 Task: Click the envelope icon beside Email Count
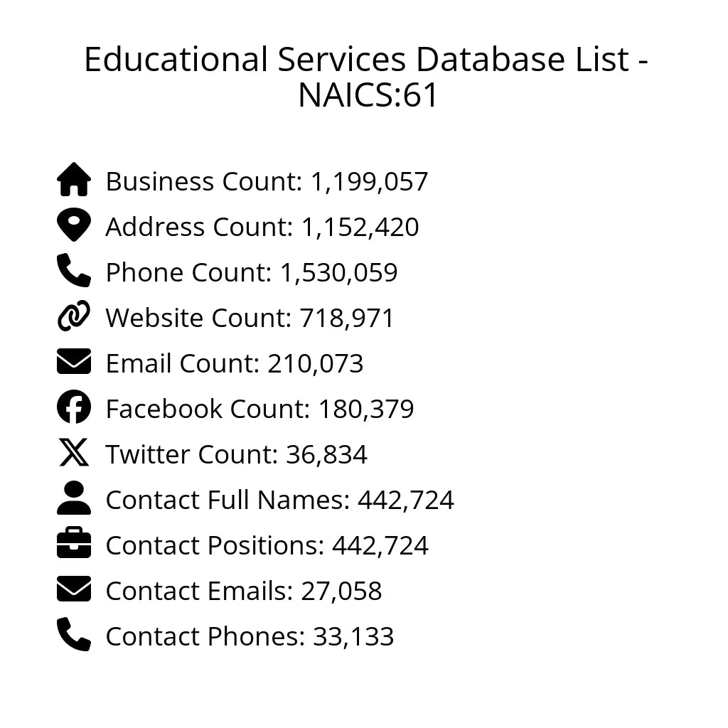[74, 362]
